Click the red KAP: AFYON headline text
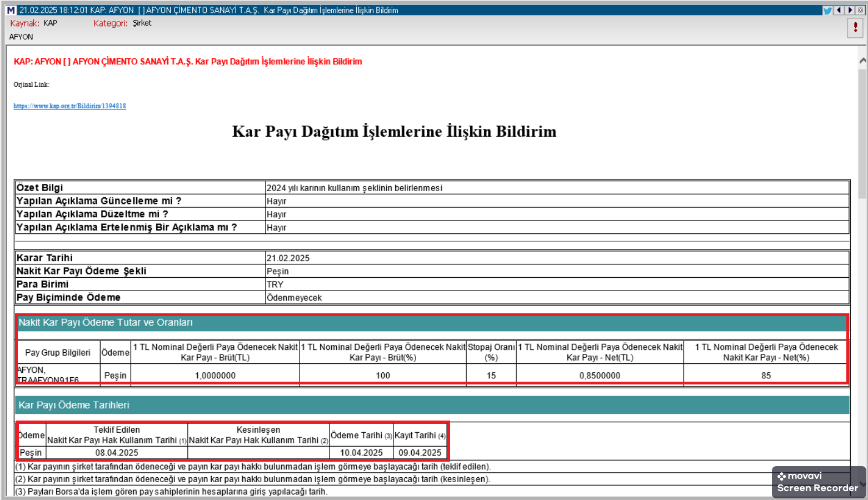The height and width of the screenshot is (500, 868). pyautogui.click(x=188, y=62)
